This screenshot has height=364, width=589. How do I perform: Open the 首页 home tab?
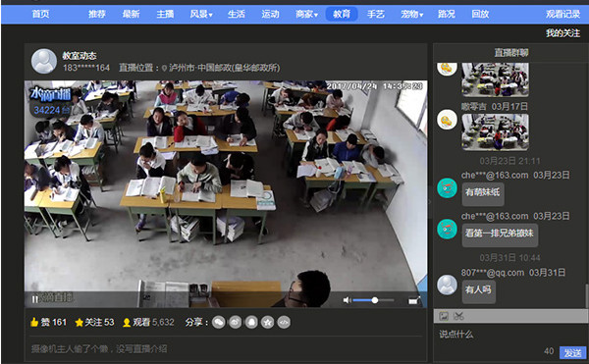point(40,15)
